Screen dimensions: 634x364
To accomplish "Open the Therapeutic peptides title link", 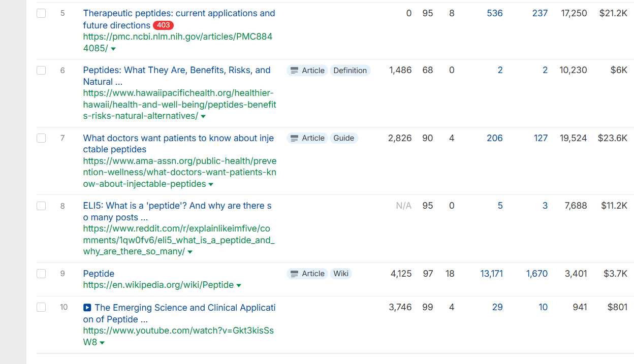I will (x=179, y=19).
